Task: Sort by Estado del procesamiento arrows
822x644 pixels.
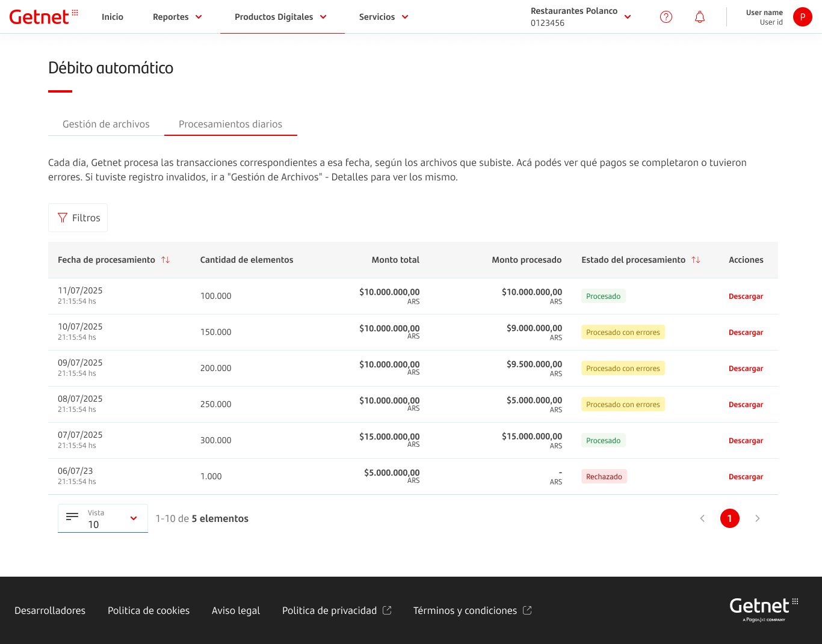Action: (696, 260)
